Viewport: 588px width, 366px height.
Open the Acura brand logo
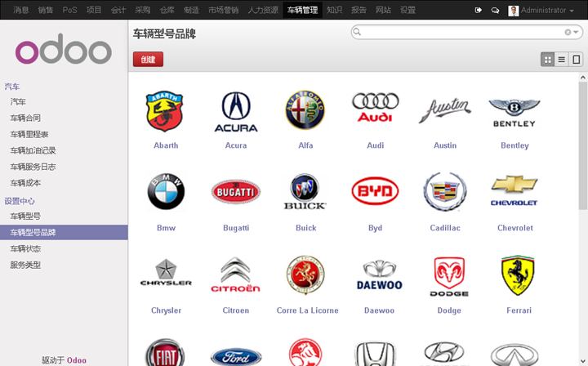click(236, 112)
